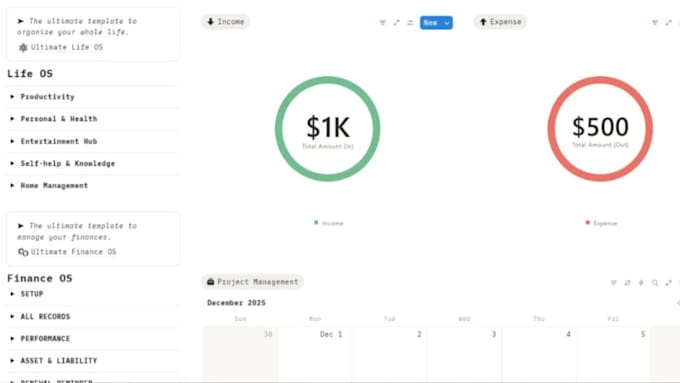Select the greyed day 30 calendar cell

click(x=241, y=355)
